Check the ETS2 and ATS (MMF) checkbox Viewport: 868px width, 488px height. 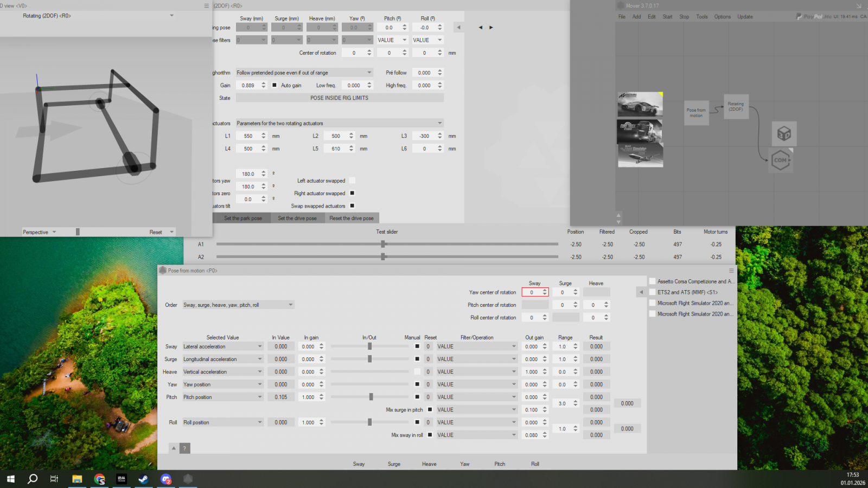[x=652, y=292]
